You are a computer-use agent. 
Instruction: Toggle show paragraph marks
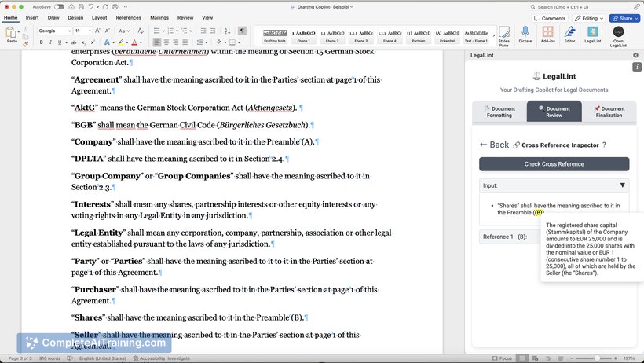pyautogui.click(x=243, y=31)
